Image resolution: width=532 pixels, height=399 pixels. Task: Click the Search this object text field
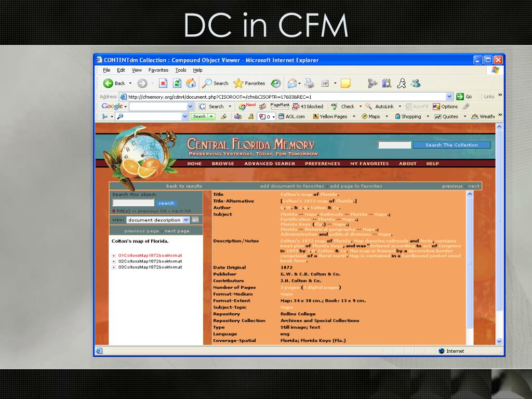134,203
